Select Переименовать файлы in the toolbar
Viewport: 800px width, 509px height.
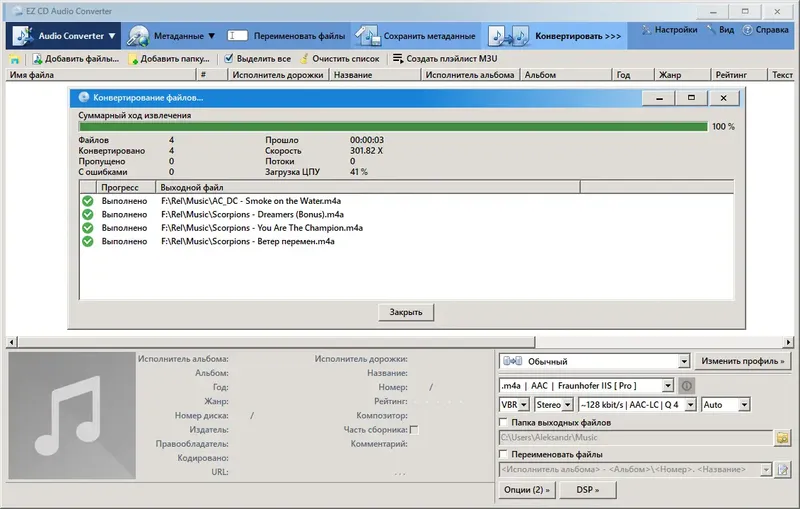click(299, 36)
